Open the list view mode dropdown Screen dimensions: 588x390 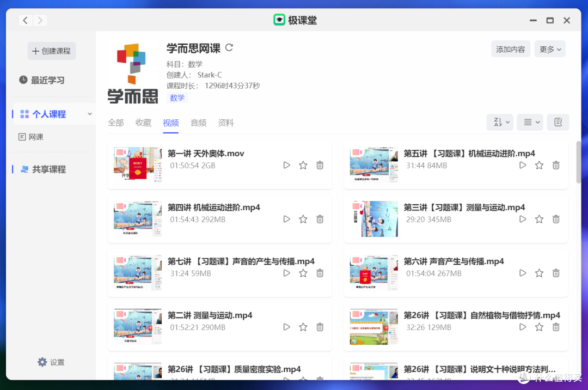[530, 122]
